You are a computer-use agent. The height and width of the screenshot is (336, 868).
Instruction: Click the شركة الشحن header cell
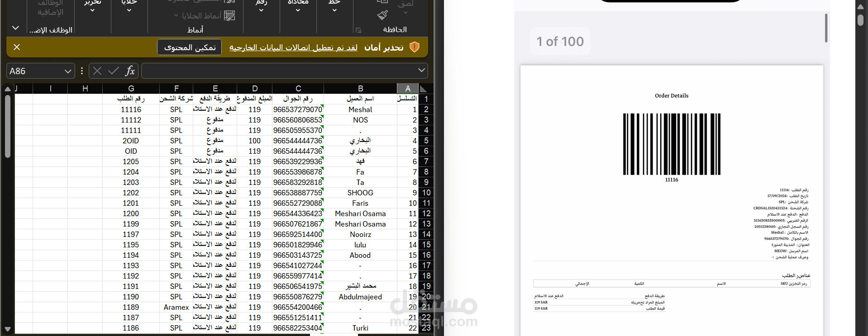coord(176,99)
